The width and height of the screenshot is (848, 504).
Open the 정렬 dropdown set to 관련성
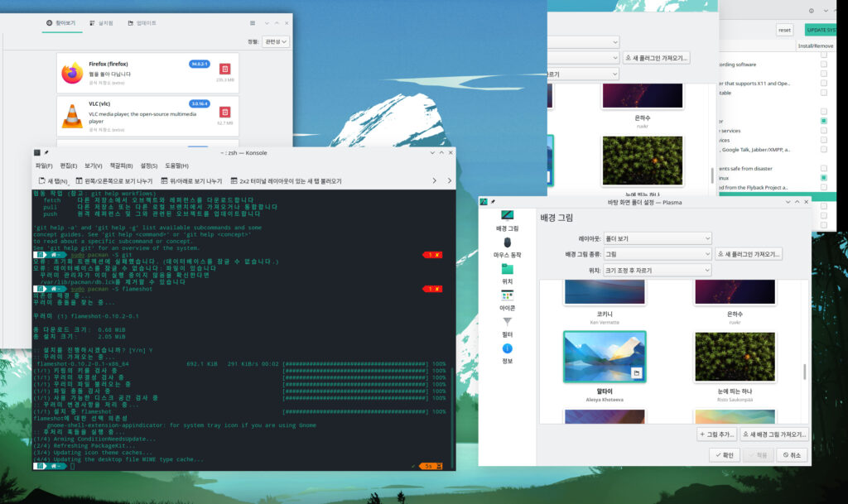276,41
